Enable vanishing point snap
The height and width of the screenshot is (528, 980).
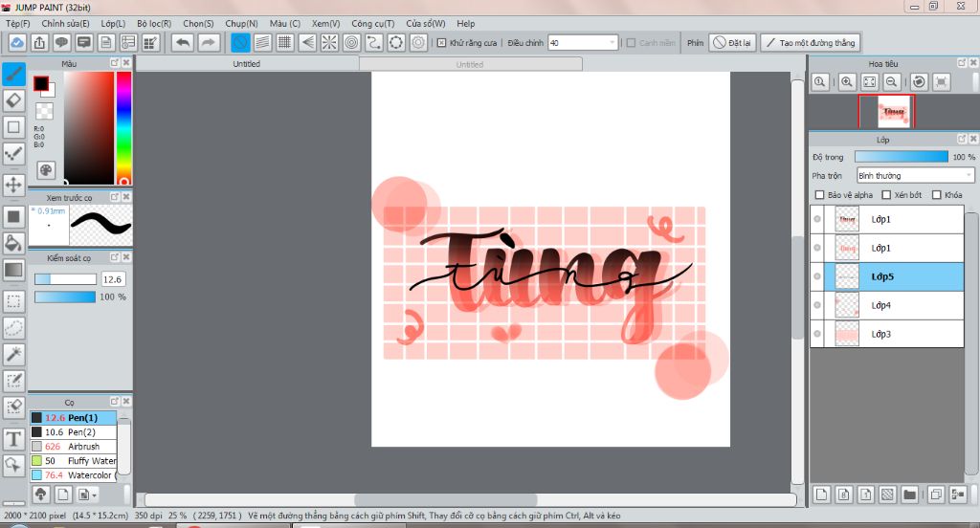(307, 42)
